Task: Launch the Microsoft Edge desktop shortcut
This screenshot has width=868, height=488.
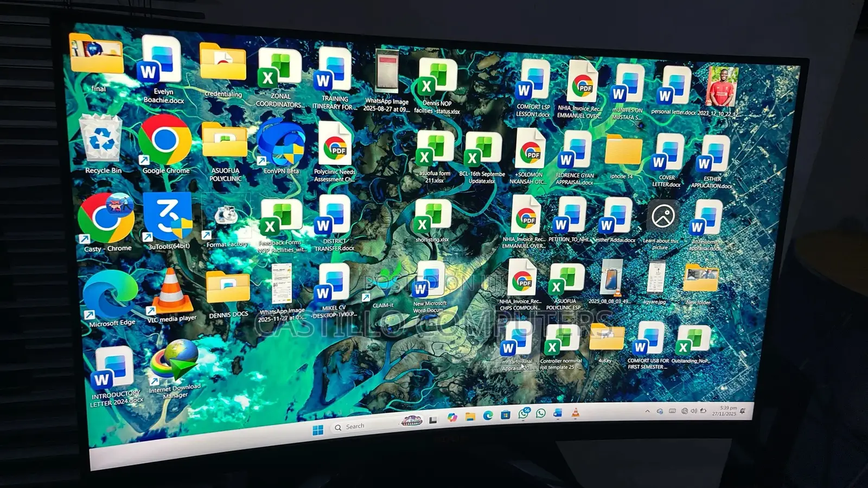Action: click(x=111, y=299)
